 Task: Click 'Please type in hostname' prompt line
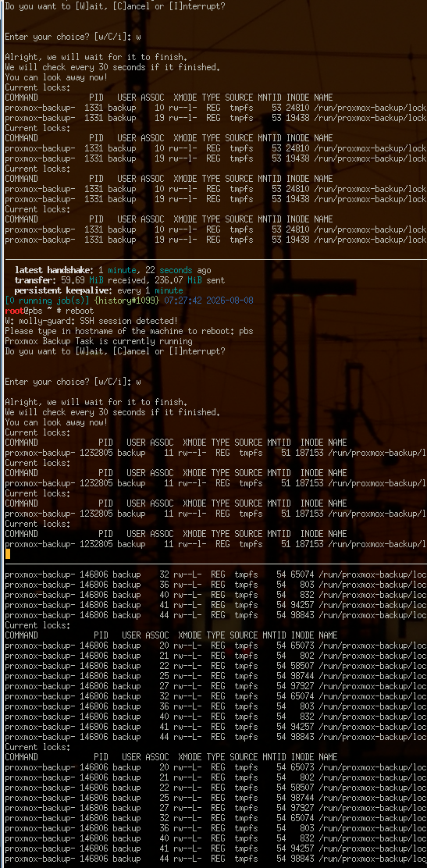pyautogui.click(x=129, y=331)
